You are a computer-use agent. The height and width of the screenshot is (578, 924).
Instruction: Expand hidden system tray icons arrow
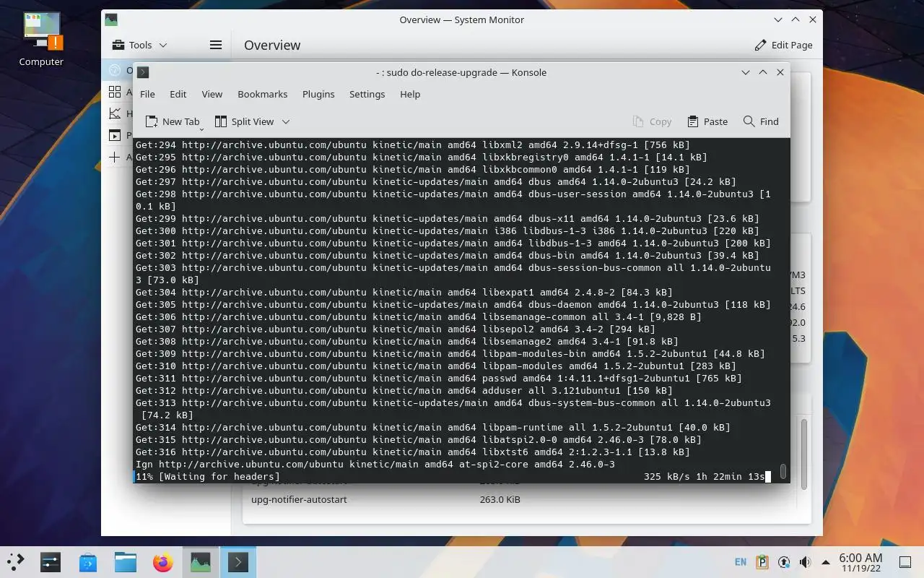826,561
